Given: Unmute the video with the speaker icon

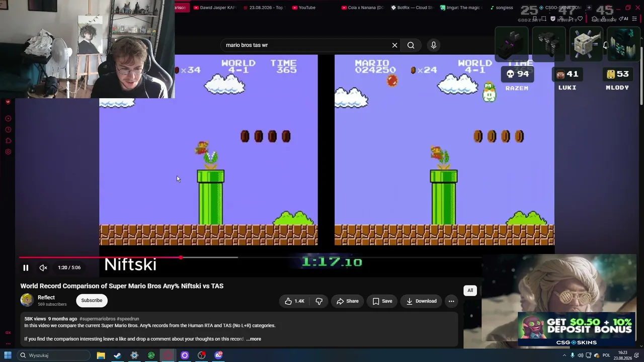Looking at the screenshot, I should click(43, 268).
